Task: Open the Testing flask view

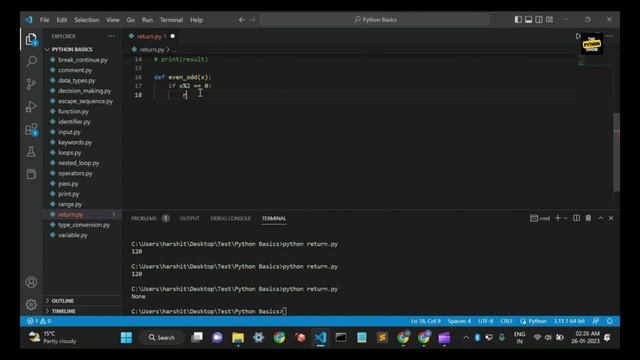Action: 31,152
